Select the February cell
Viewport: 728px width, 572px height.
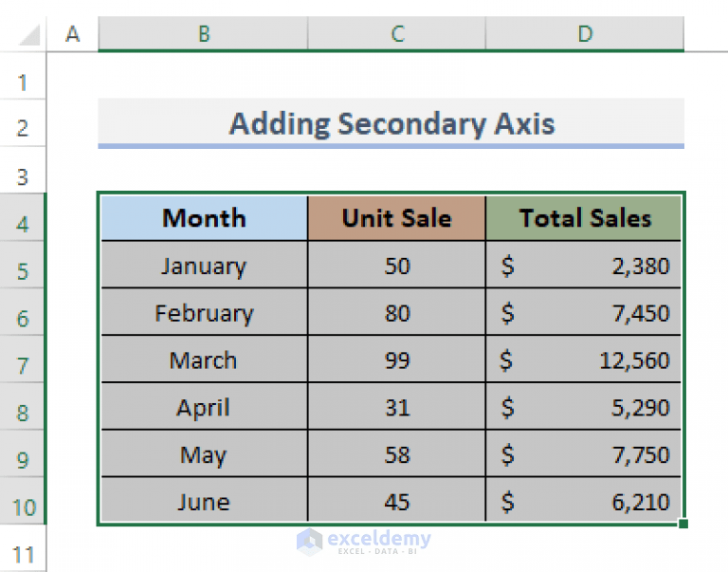(x=203, y=313)
